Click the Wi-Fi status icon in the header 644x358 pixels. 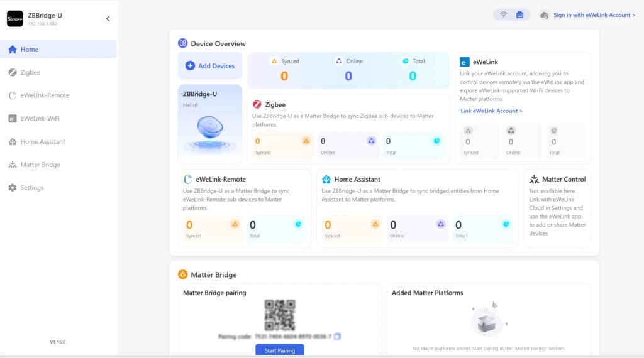(x=503, y=15)
